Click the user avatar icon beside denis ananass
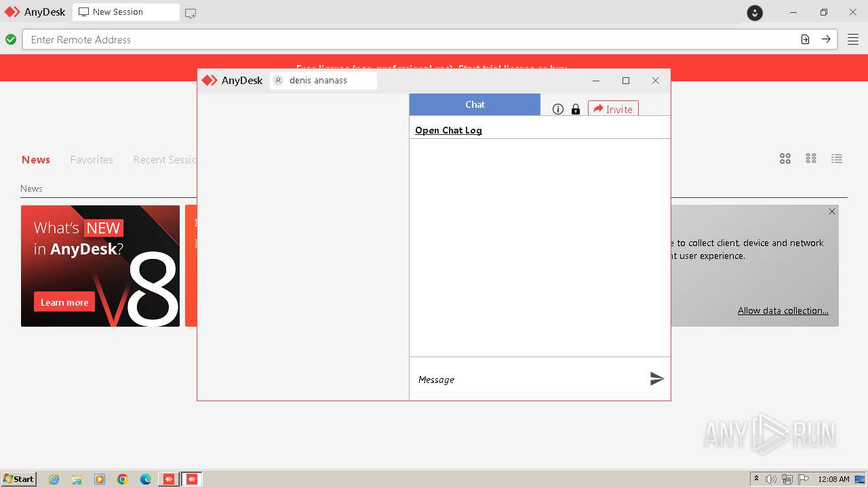 (278, 81)
